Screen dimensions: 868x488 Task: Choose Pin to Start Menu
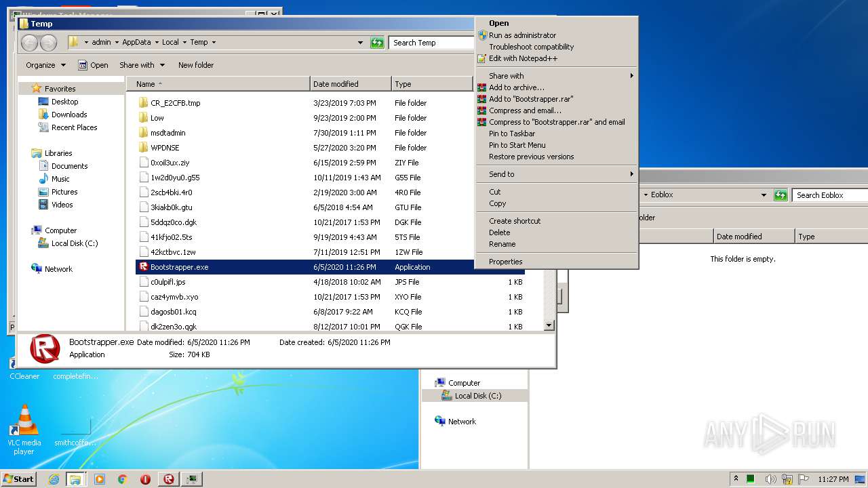click(x=517, y=145)
